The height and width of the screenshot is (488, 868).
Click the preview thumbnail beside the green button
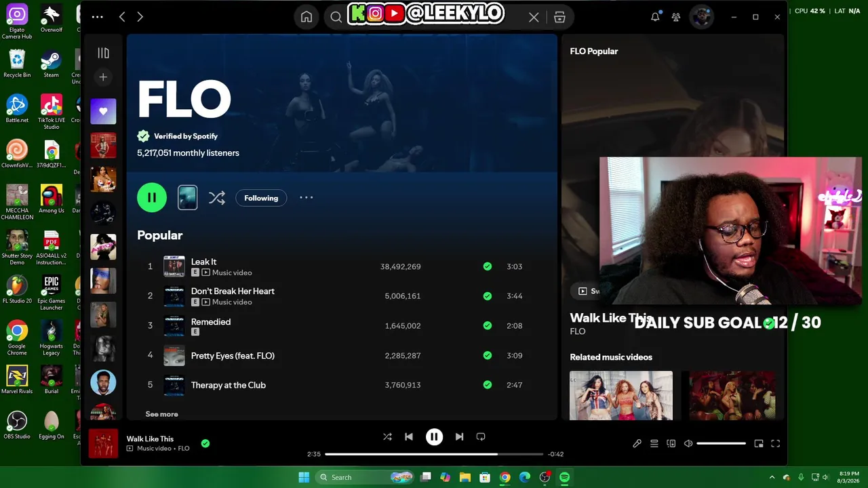pos(188,198)
